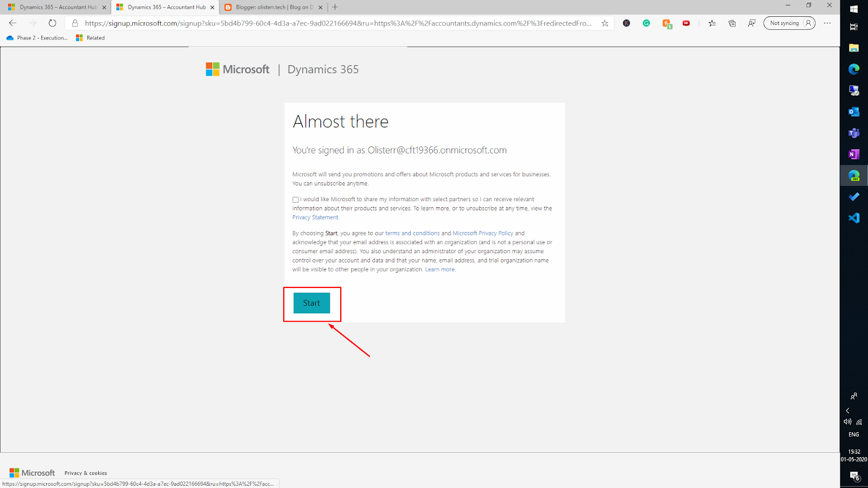Image resolution: width=868 pixels, height=488 pixels.
Task: Go back to the previous page
Action: 12,23
